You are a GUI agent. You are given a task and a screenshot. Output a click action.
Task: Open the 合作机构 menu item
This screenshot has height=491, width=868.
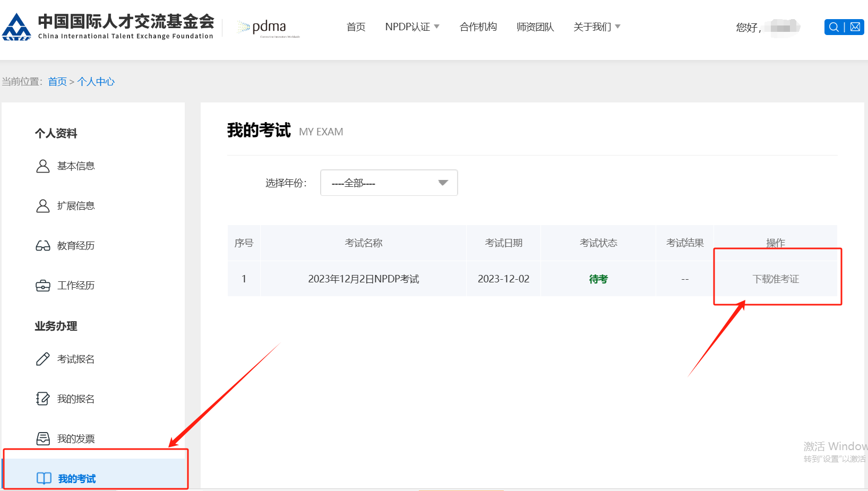tap(477, 27)
